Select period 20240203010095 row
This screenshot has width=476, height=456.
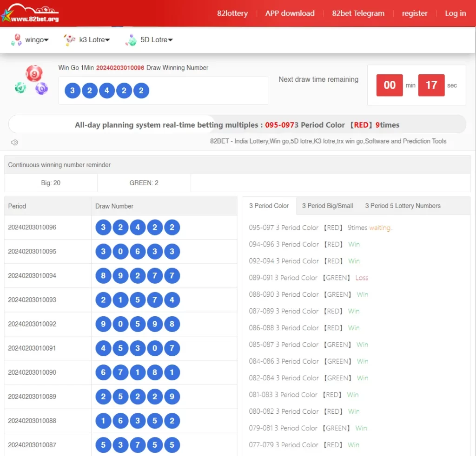pos(120,252)
